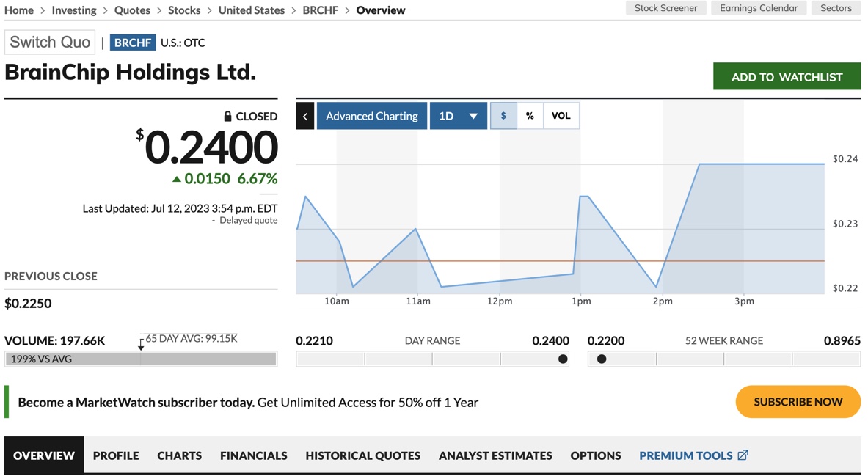Open the Quotes breadcrumb link
This screenshot has height=476, width=868.
132,10
